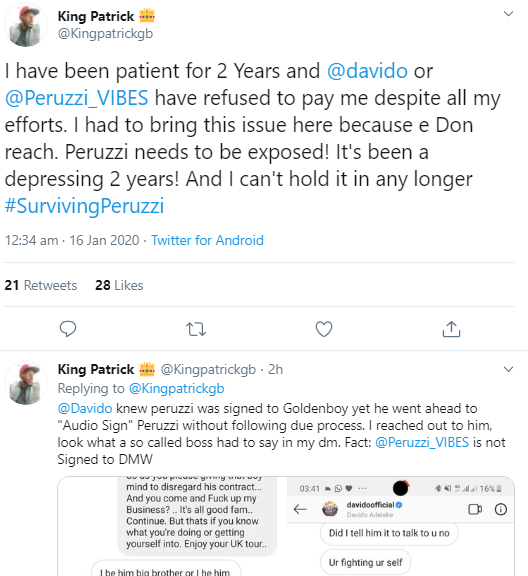Open the @davido mention link
The width and height of the screenshot is (528, 576).
pos(367,71)
